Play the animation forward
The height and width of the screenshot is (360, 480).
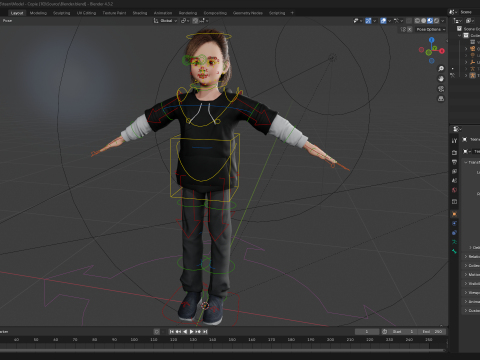click(192, 332)
